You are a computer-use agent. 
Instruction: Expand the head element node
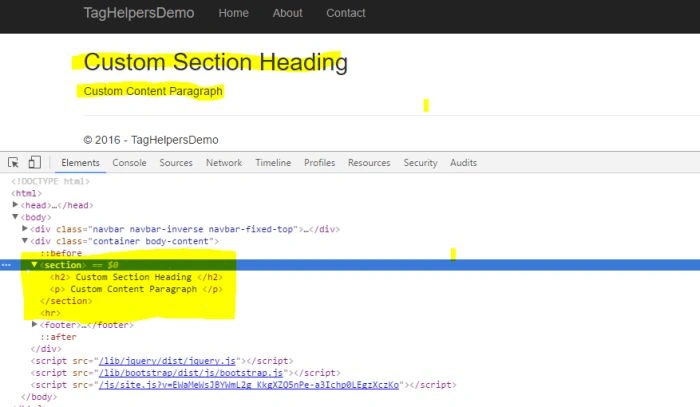15,204
